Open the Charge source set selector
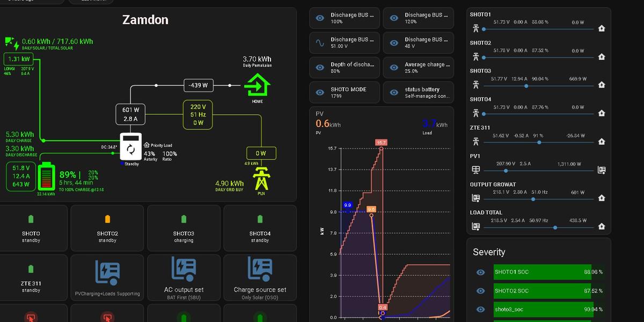Viewport: 644px width, 322px height. pos(260,278)
